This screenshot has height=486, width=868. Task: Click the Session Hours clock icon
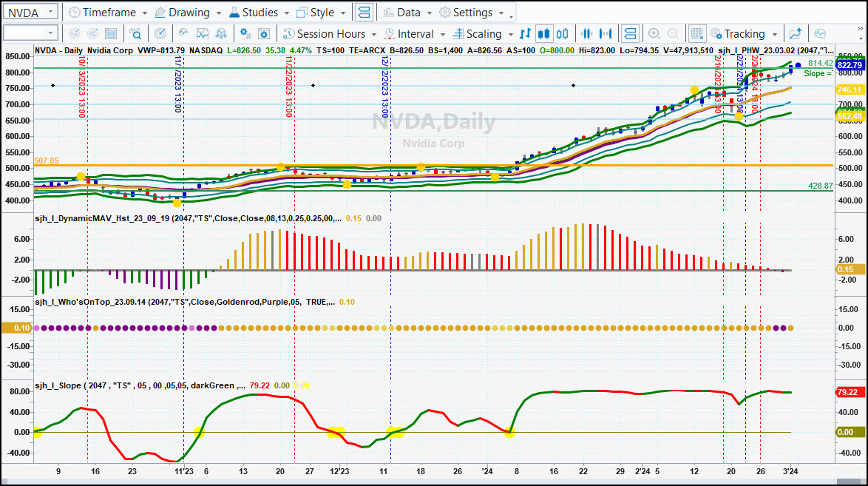pyautogui.click(x=288, y=34)
